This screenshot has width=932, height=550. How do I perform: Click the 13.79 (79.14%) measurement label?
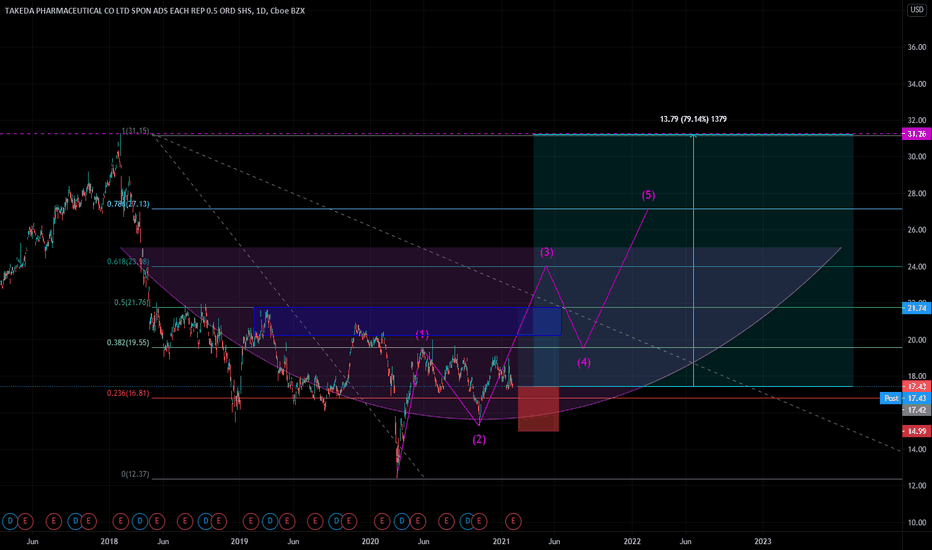click(x=693, y=119)
